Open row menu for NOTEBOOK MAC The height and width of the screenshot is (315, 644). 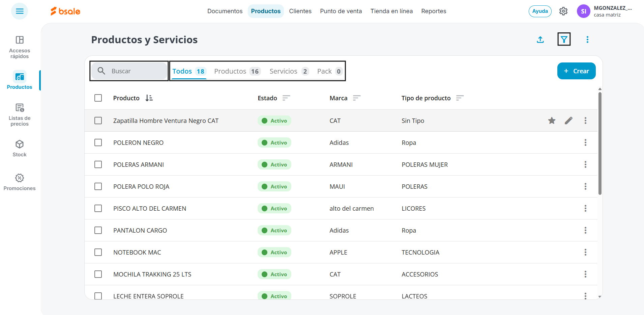point(585,252)
